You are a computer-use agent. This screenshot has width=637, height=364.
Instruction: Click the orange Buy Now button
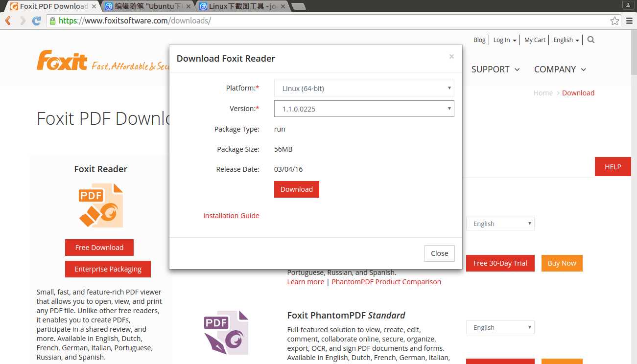click(x=562, y=263)
